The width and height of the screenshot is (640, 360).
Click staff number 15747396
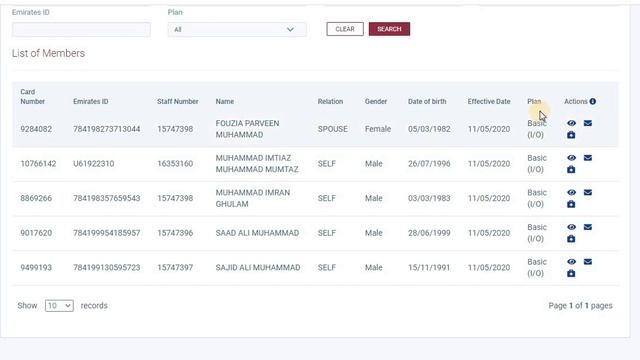pyautogui.click(x=175, y=233)
